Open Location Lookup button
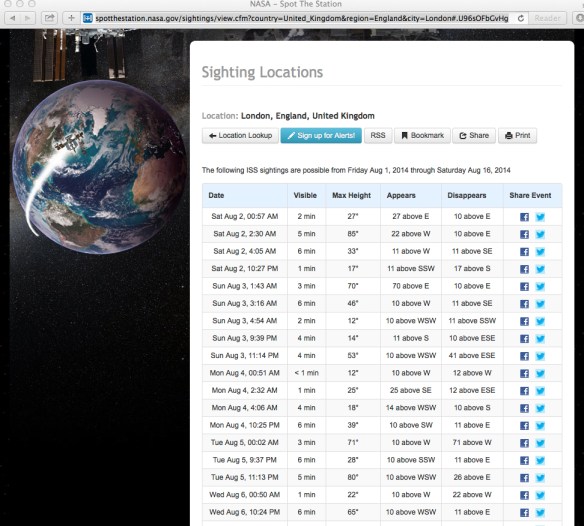 pos(240,136)
